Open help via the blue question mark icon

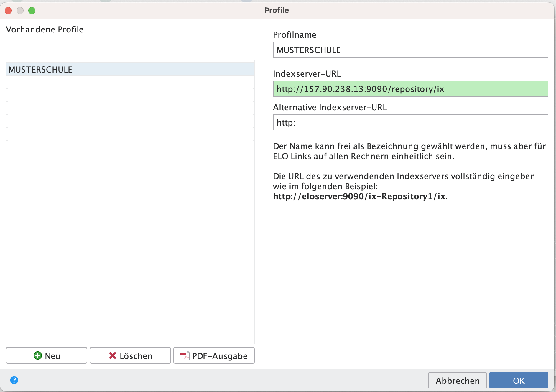point(14,380)
